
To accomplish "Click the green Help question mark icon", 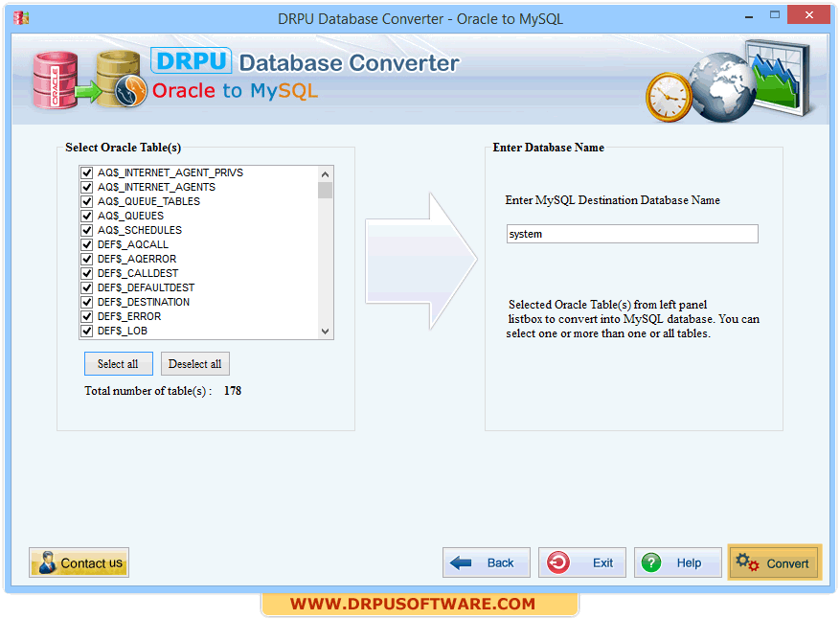I will click(x=652, y=562).
